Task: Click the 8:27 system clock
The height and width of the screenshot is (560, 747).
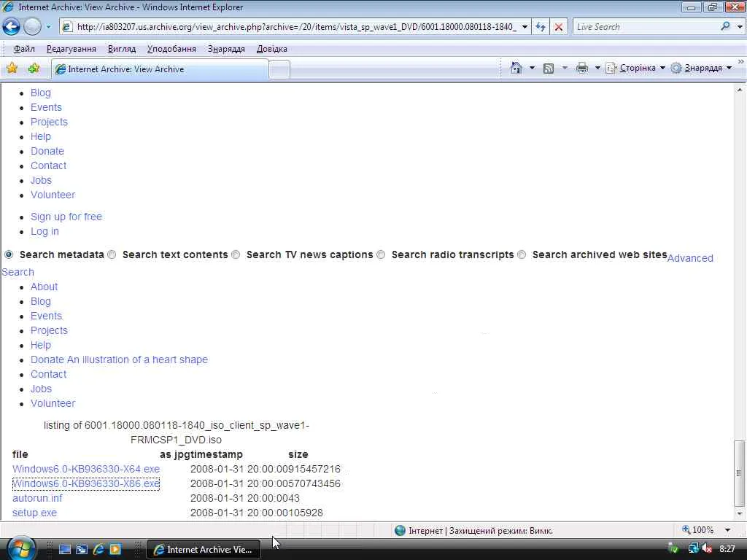Action: pos(727,549)
